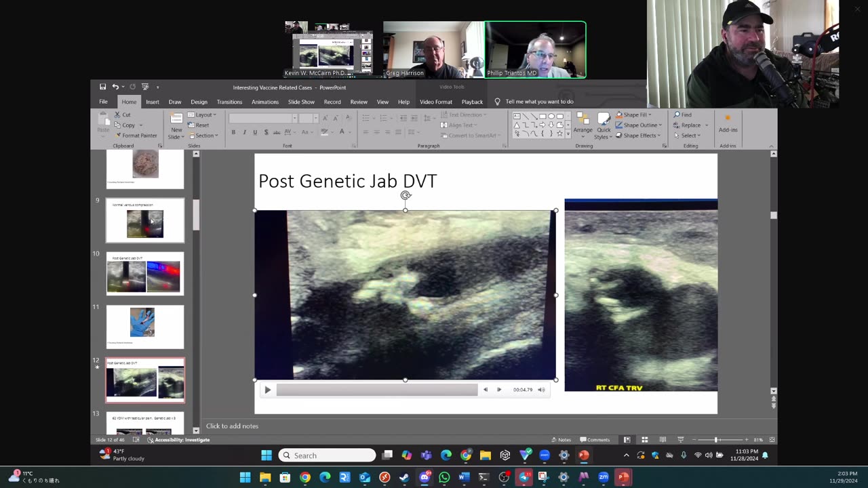This screenshot has width=868, height=488.
Task: Open the Zoom app in outer taskbar
Action: pyautogui.click(x=604, y=478)
